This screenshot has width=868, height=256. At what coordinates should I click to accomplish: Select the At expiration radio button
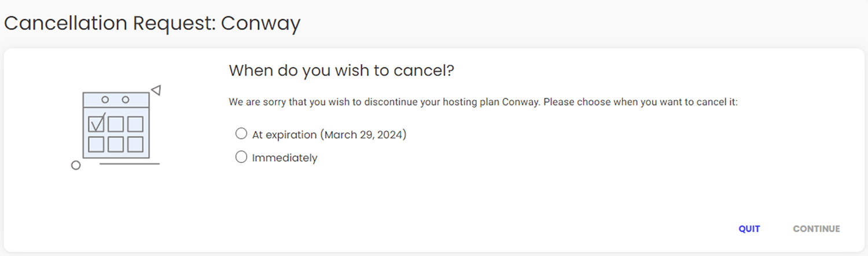pos(241,134)
